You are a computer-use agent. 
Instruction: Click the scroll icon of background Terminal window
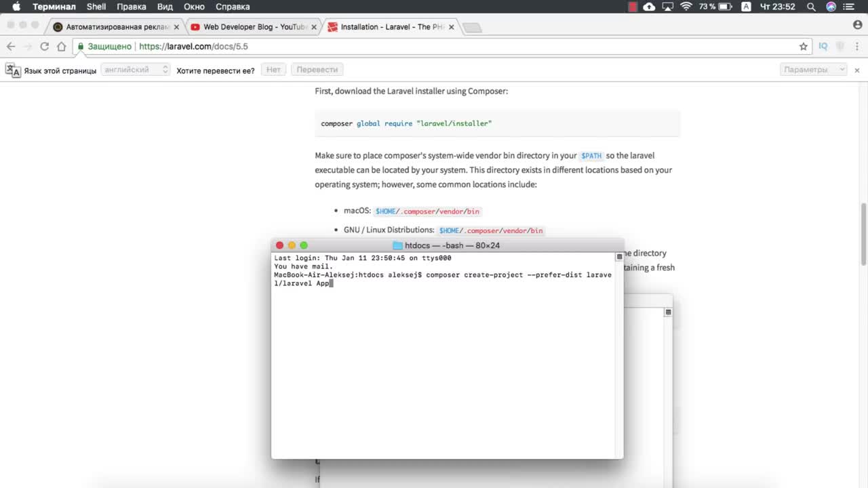pyautogui.click(x=668, y=312)
